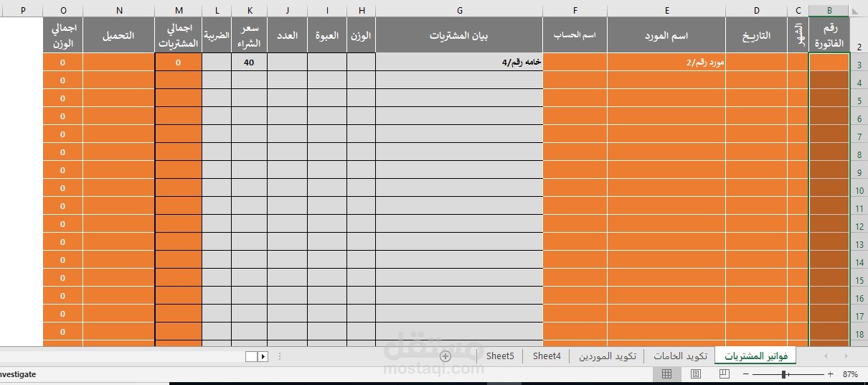Viewport: 868px width, 385px height.
Task: Select row 10 header
Action: [859, 188]
